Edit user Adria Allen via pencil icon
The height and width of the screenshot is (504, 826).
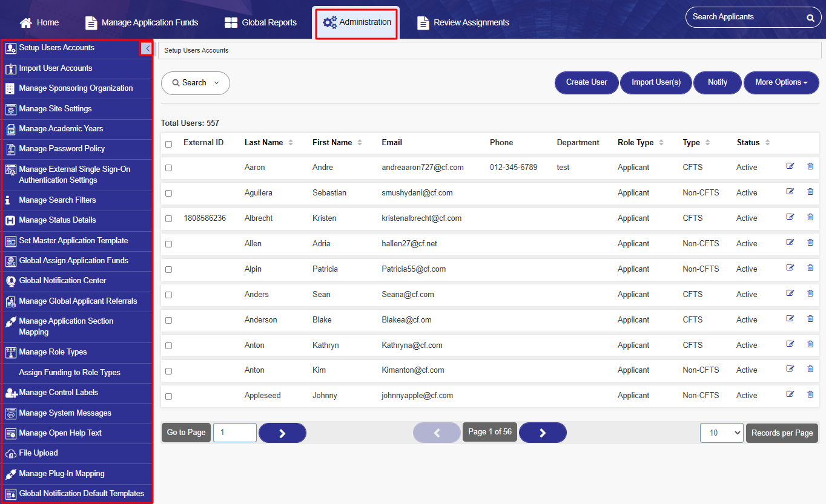790,243
